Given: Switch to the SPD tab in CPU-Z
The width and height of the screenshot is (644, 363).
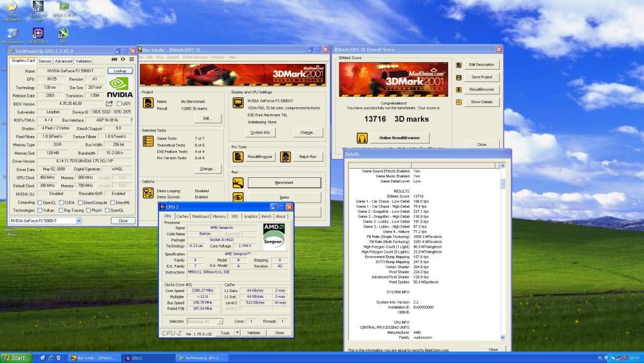Looking at the screenshot, I should click(x=234, y=216).
